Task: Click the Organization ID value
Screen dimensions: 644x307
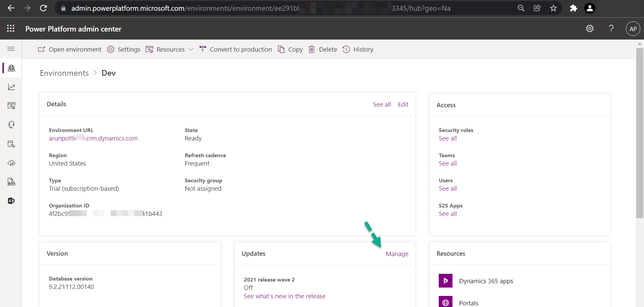Action: (x=106, y=213)
